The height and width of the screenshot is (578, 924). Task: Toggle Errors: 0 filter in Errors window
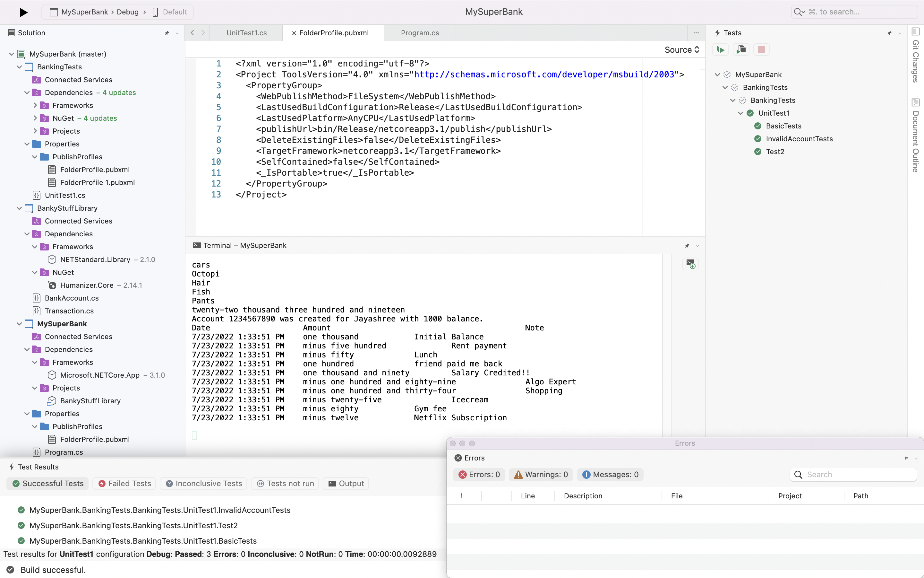[479, 475]
